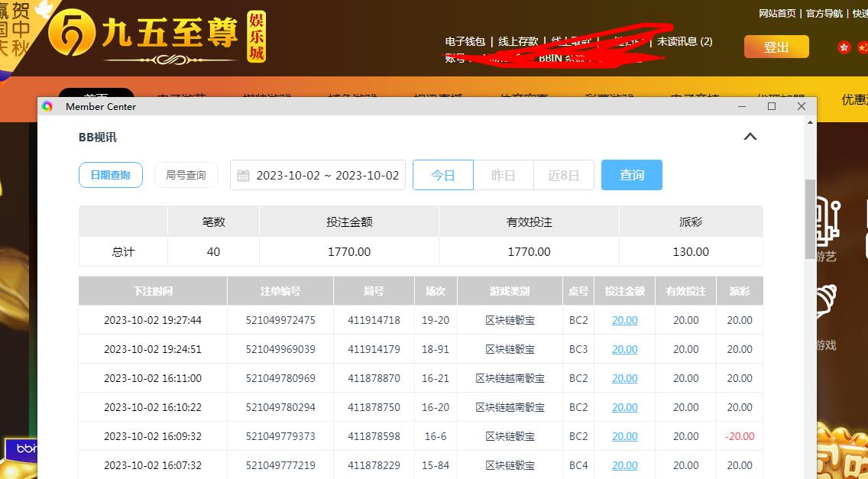
Task: Click the 派彩 column header in bet list
Action: 740,291
